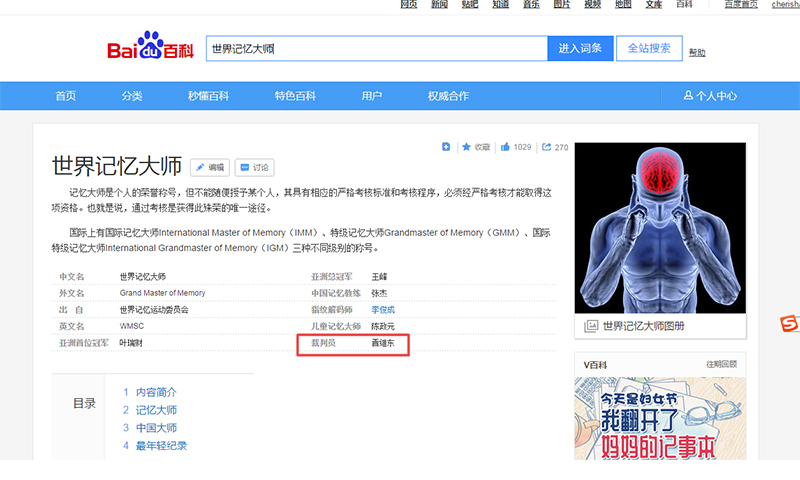Image resolution: width=800 pixels, height=480 pixels.
Task: Click the blue plus icon beside 收藏
Action: (446, 147)
